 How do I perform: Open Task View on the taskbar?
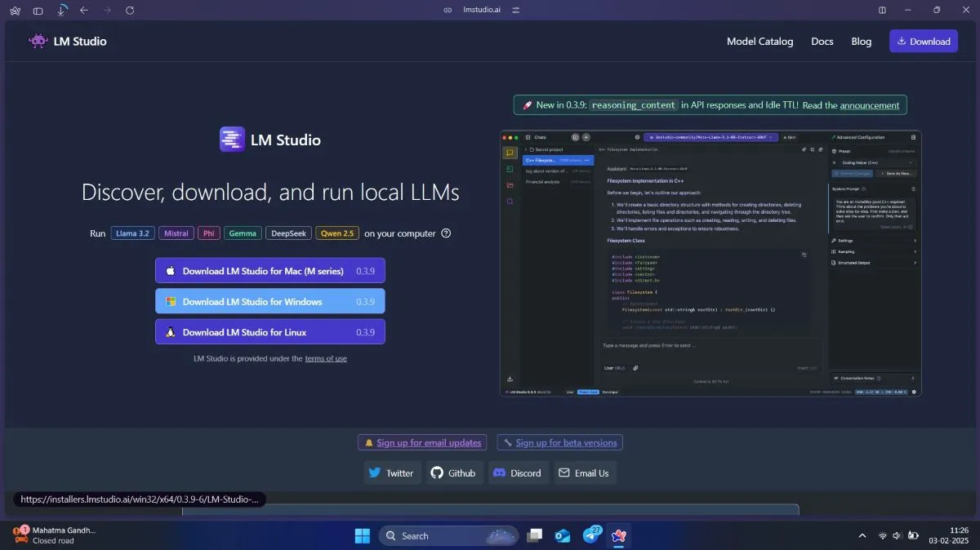[x=535, y=536]
